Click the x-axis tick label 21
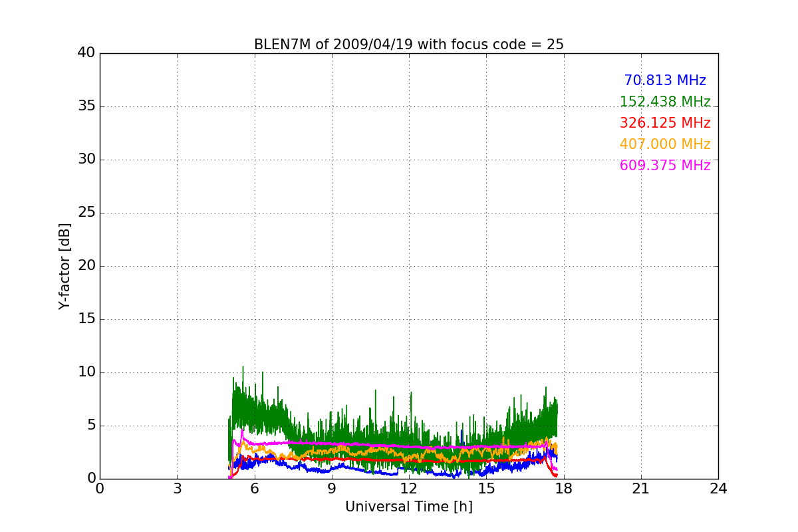Image resolution: width=798 pixels, height=532 pixels. 641,488
